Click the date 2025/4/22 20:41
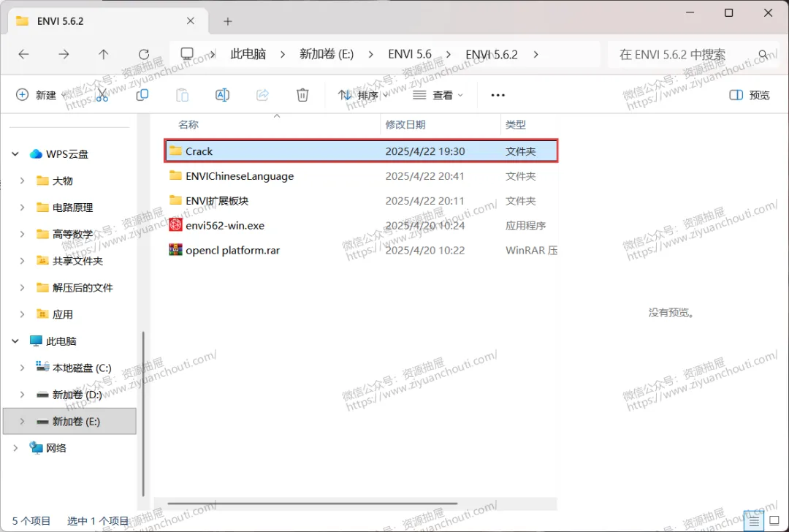This screenshot has height=532, width=789. coord(424,175)
